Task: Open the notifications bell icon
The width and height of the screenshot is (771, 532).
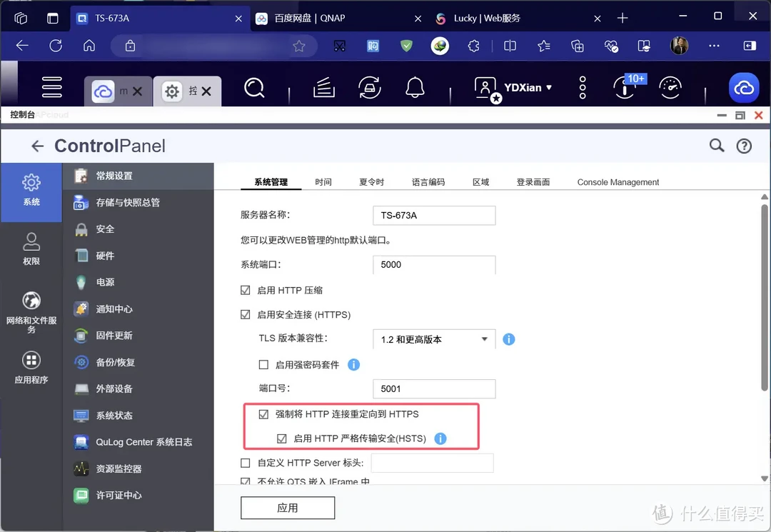Action: 415,86
